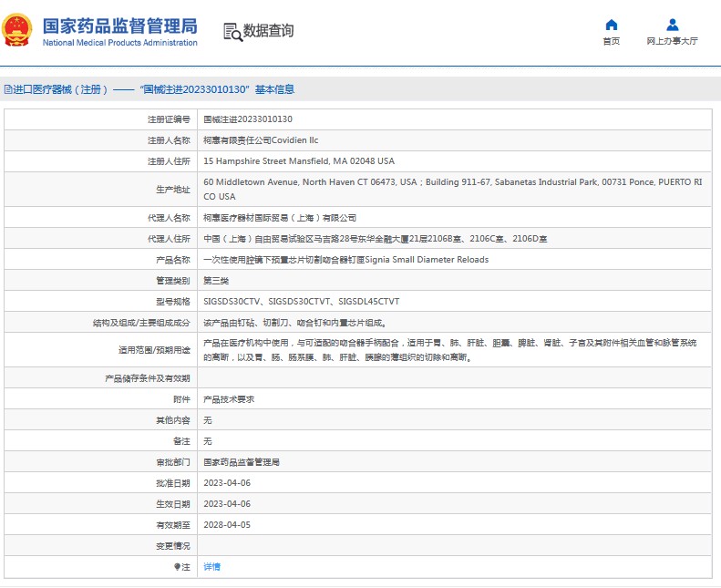Click the registration number 国械注进20233010130 value
This screenshot has width=721, height=588.
tap(247, 119)
